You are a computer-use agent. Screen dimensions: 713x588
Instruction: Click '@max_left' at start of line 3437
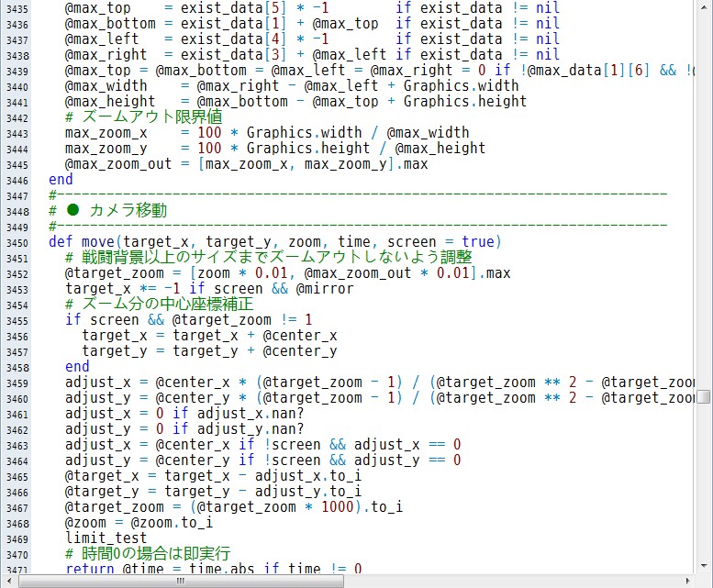pos(102,39)
